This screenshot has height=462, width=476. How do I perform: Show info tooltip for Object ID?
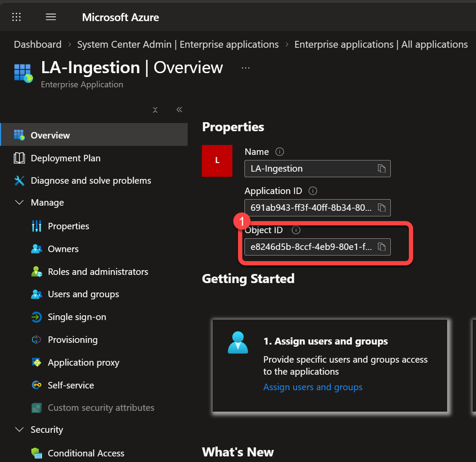coord(296,230)
